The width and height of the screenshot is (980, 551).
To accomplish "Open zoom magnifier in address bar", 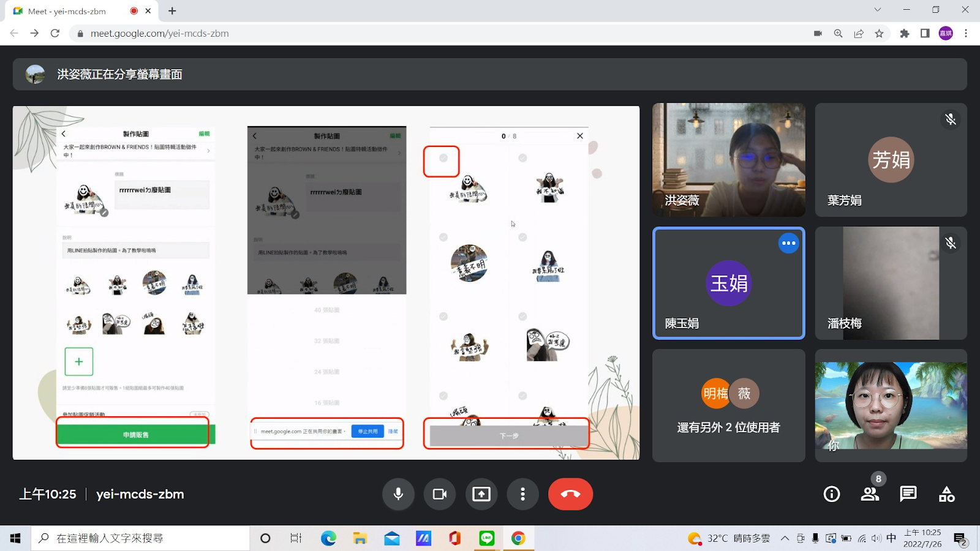I will 838,33.
